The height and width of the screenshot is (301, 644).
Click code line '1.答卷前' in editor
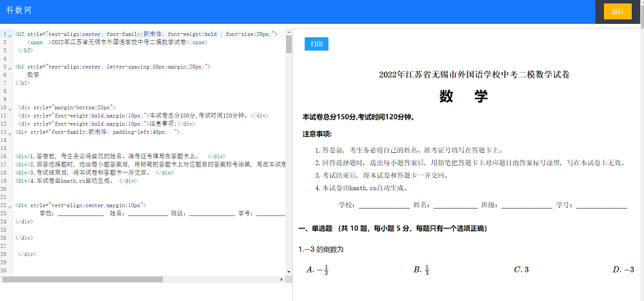pyautogui.click(x=120, y=156)
